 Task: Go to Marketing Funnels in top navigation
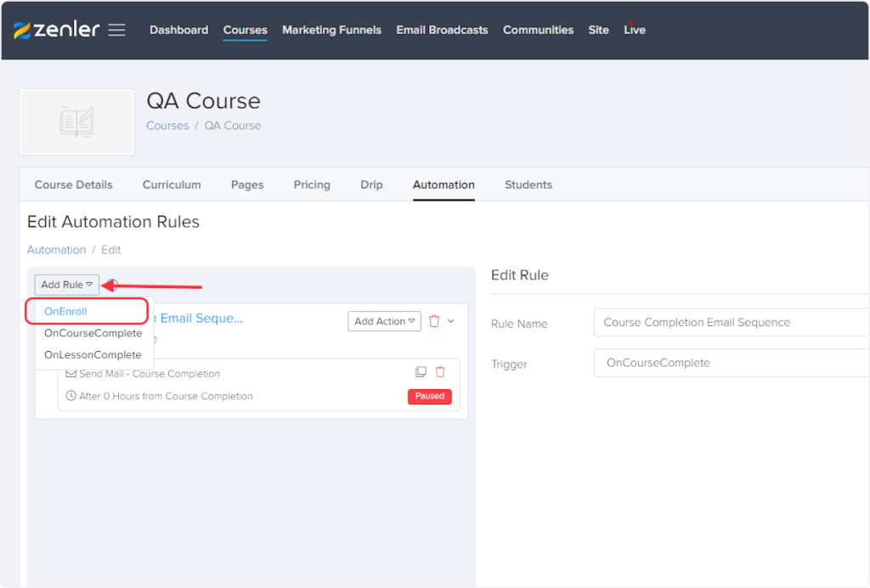coord(331,30)
